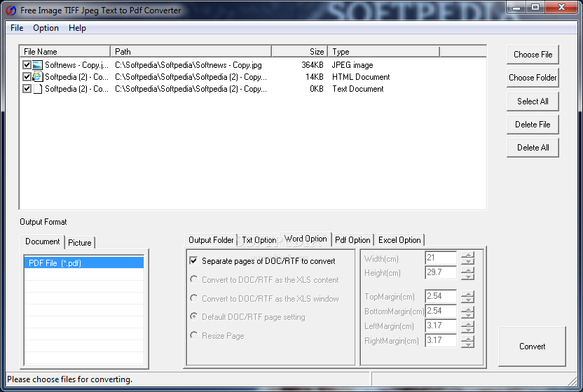The width and height of the screenshot is (583, 392).
Task: Increase Height(cm) with the up spinner arrow
Action: point(467,270)
